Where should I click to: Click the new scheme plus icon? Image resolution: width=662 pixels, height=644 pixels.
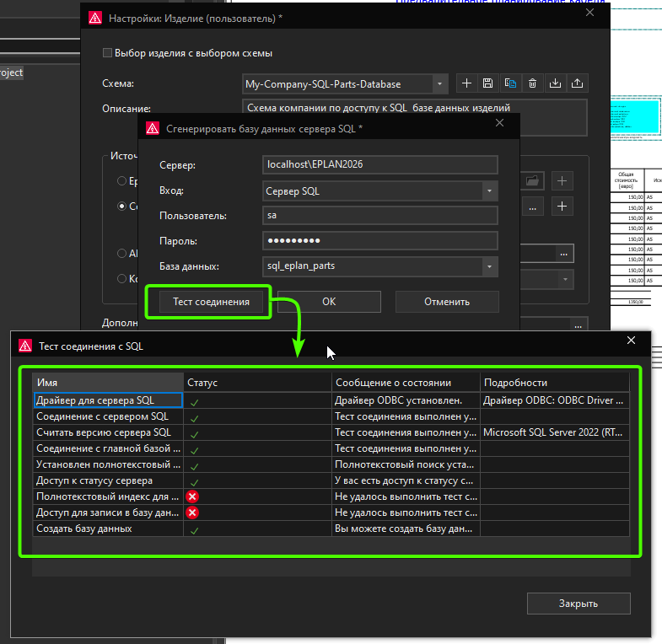point(466,83)
